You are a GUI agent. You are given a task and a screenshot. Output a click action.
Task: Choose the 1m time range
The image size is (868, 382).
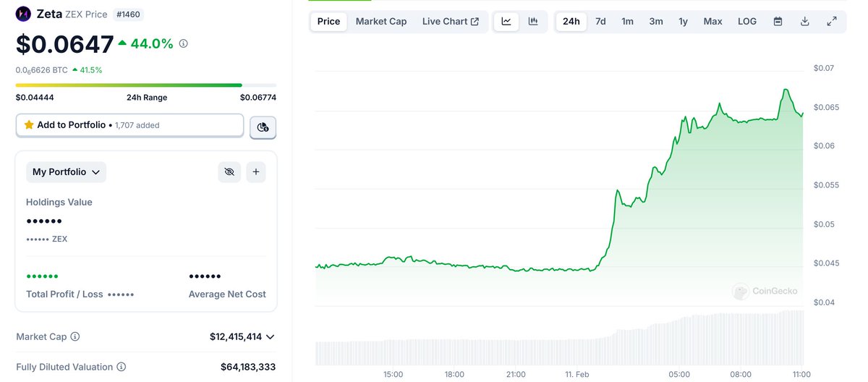[628, 22]
